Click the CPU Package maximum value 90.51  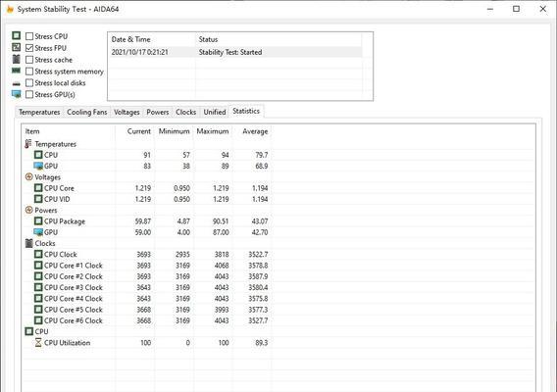click(x=221, y=221)
